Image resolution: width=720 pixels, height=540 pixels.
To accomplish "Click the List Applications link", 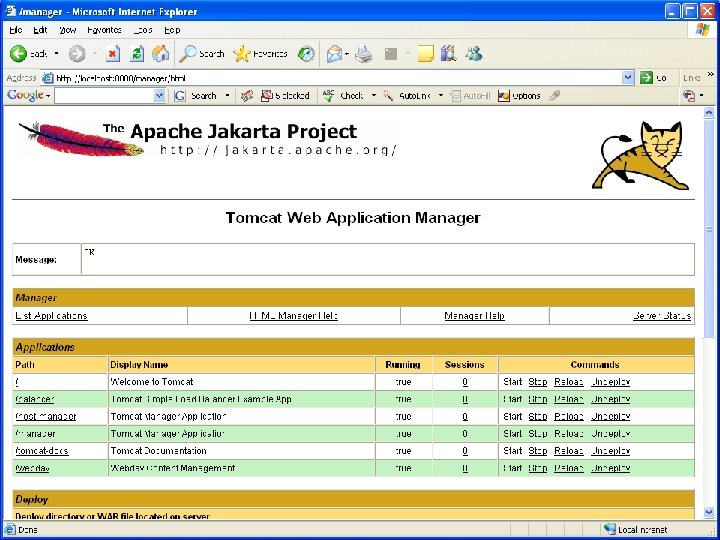I will [x=51, y=316].
